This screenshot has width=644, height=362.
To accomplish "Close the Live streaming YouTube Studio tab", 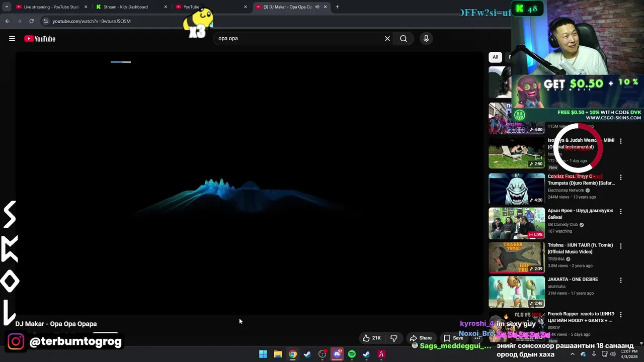I will pyautogui.click(x=86, y=7).
